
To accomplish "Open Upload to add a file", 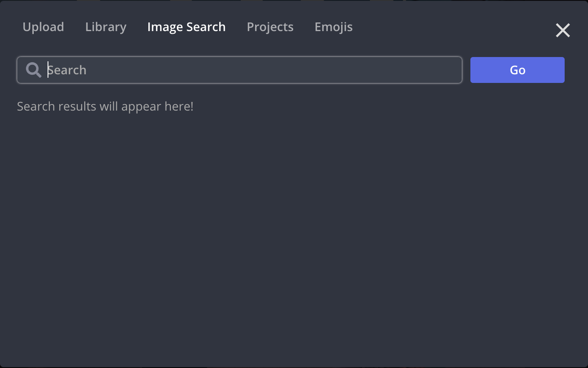I will 43,27.
